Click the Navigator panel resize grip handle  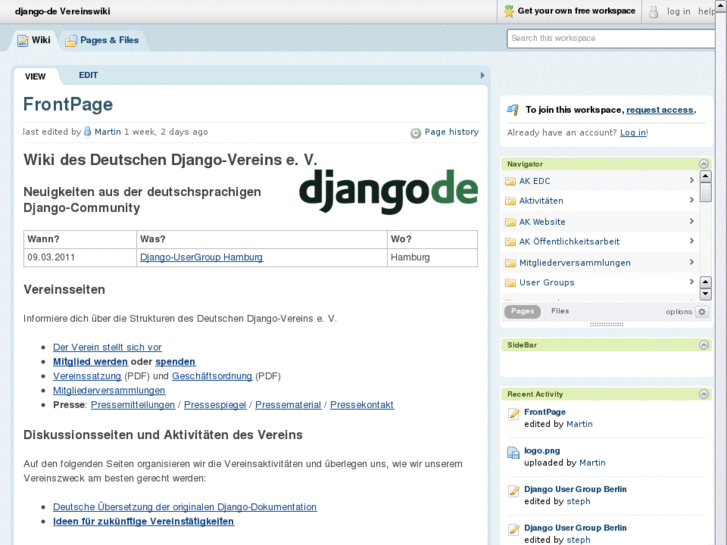pyautogui.click(x=606, y=324)
